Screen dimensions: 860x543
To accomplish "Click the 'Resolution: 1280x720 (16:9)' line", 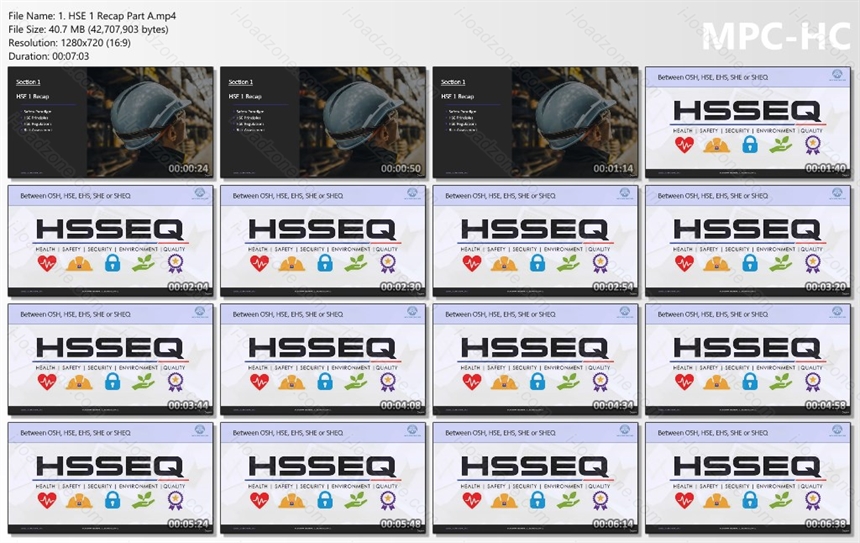I will tap(69, 42).
